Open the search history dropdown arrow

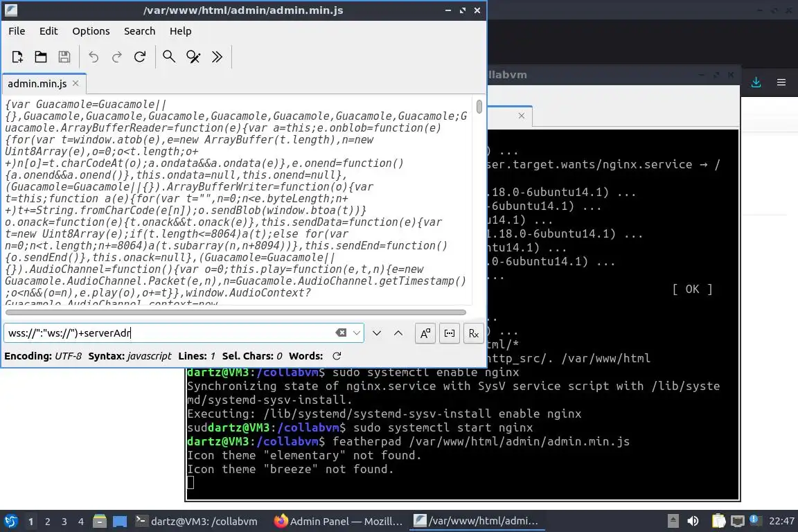(357, 333)
